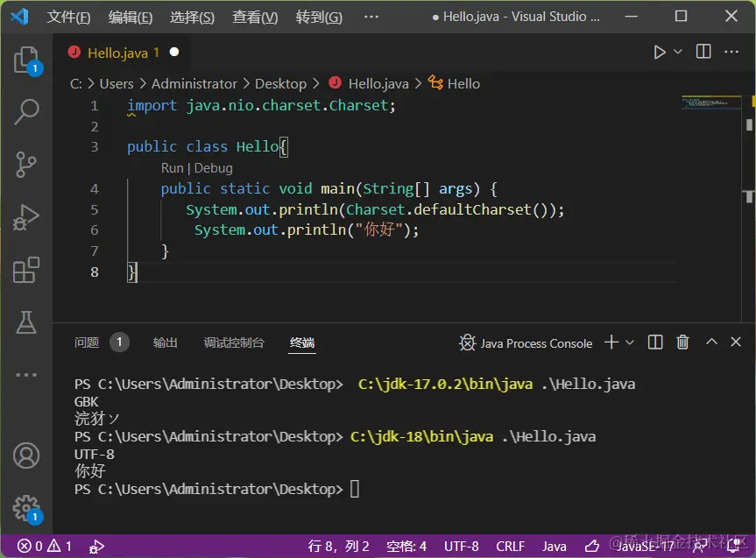
Task: Switch to the 调试控制台 panel tab
Action: click(x=234, y=343)
